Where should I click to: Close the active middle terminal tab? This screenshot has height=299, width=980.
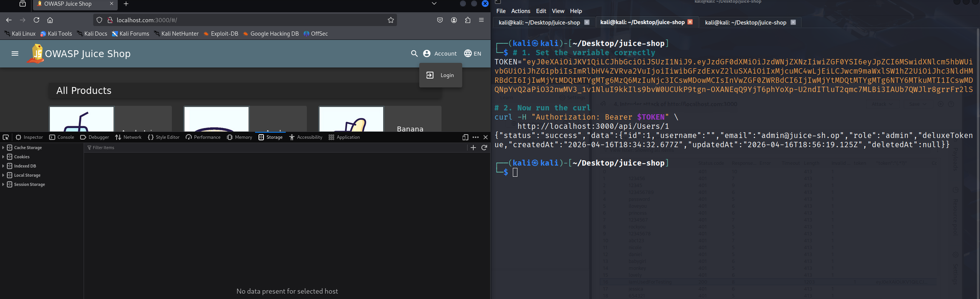pos(690,22)
